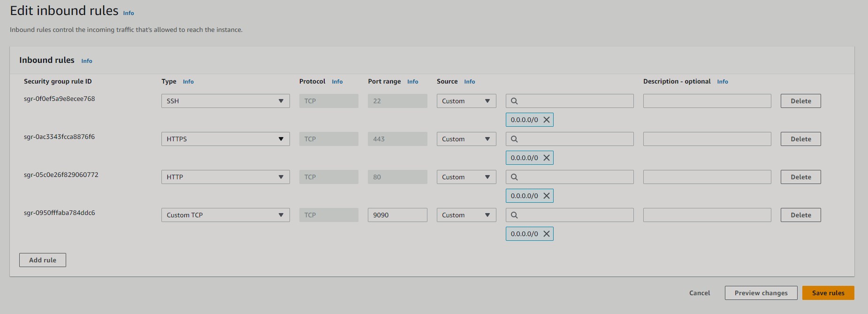Open the Custom TCP type dropdown
Screen dimensions: 868x314
225,215
